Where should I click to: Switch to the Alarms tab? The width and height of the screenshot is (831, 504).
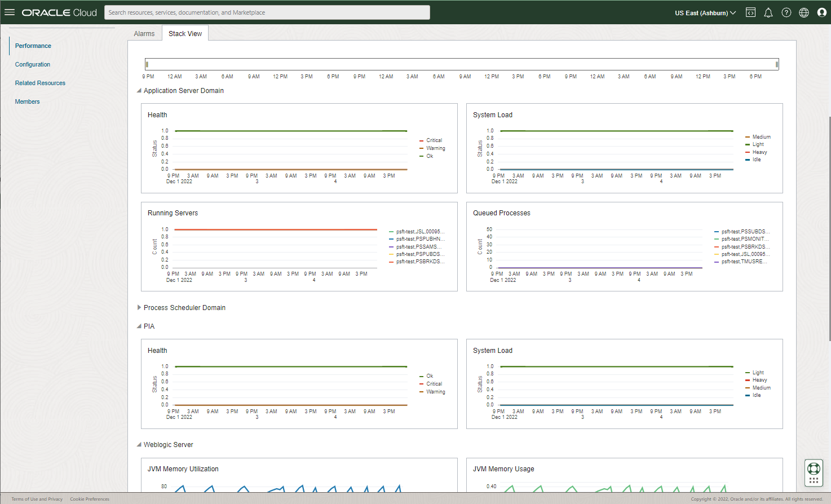point(144,33)
